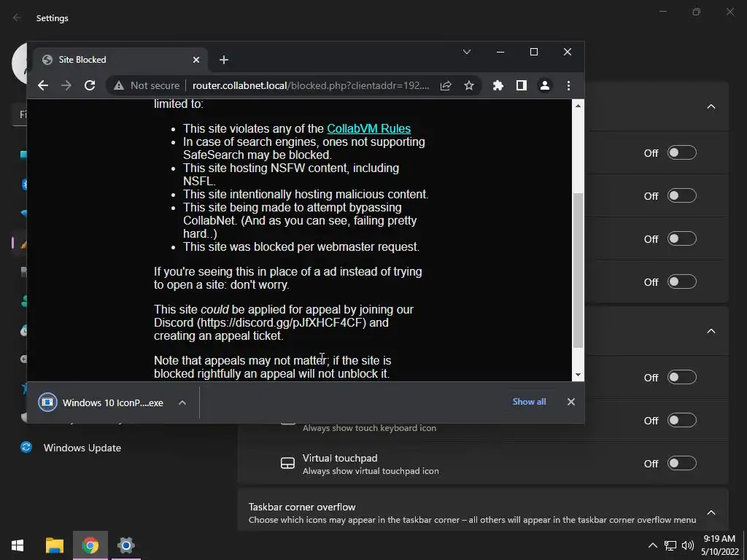Viewport: 747px width, 560px height.
Task: Click the Virtual touchpad icon
Action: tap(287, 464)
